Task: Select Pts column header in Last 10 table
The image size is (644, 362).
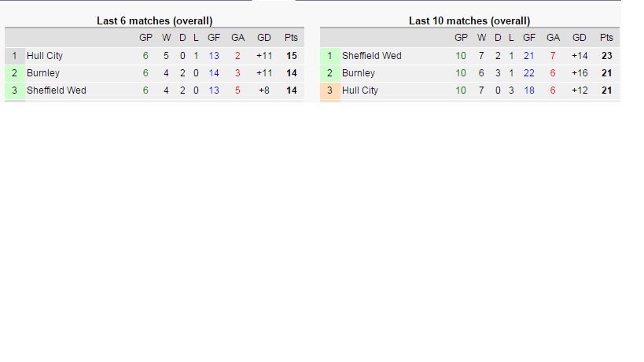Action: 606,38
